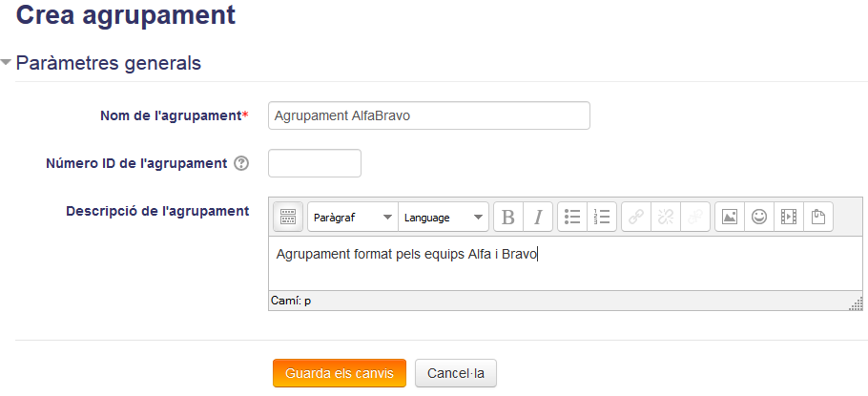Image resolution: width=868 pixels, height=396 pixels.
Task: Apply italic formatting in description editor
Action: coord(538,217)
